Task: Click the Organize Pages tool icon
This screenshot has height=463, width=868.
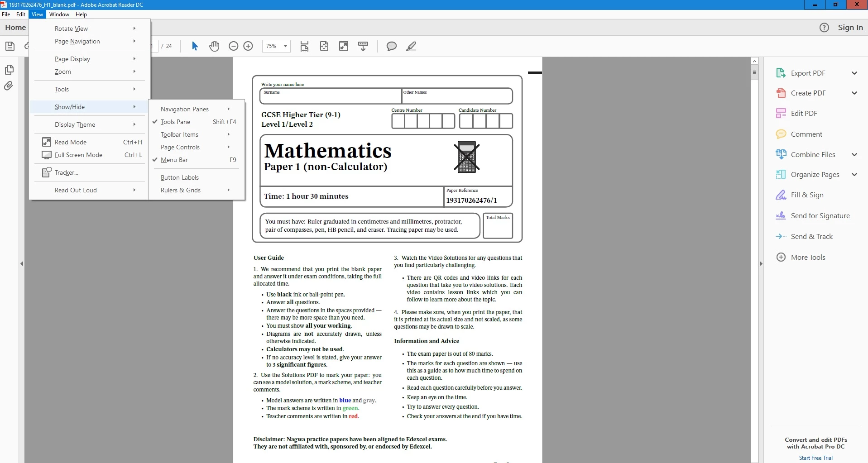Action: click(x=781, y=174)
